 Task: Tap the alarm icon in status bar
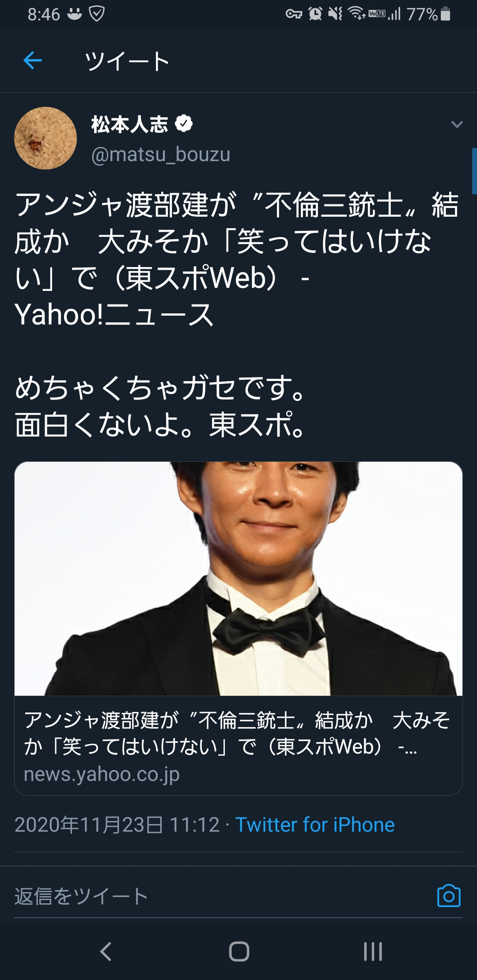pyautogui.click(x=315, y=14)
